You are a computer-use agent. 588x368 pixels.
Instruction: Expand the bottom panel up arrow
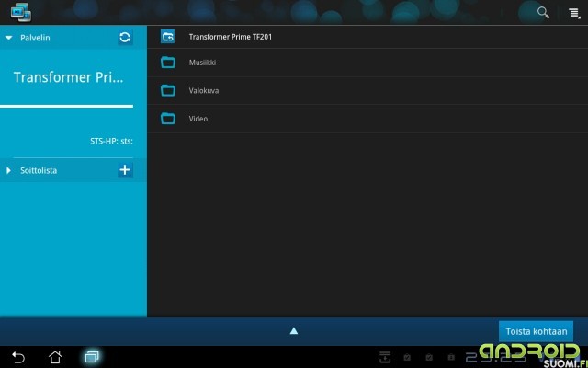pyautogui.click(x=294, y=331)
